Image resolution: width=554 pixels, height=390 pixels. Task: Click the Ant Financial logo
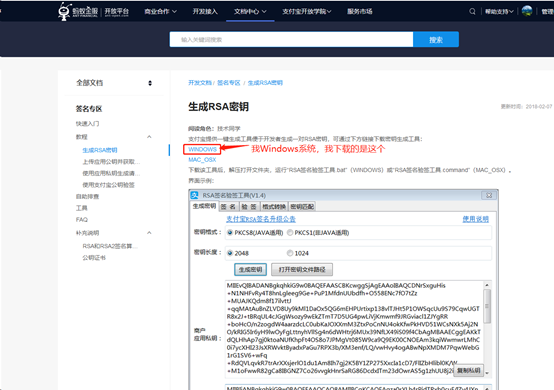(x=78, y=11)
